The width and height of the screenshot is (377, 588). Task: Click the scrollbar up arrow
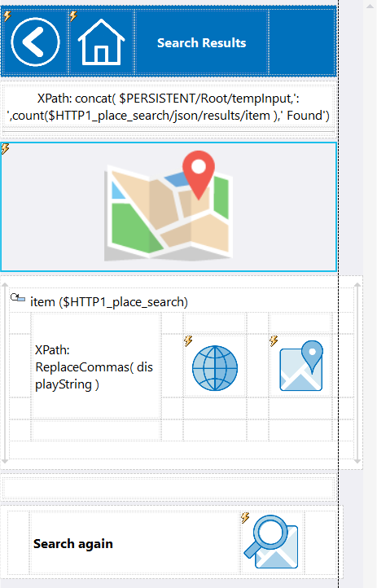[x=370, y=5]
